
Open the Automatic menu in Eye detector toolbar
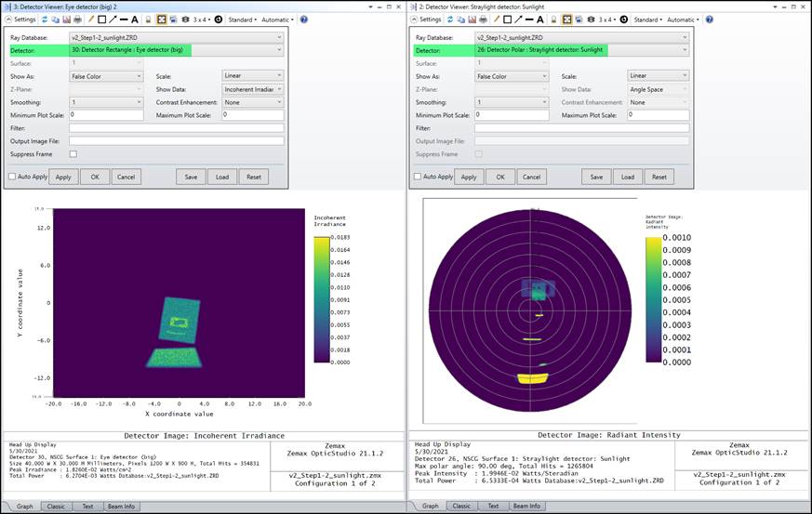[277, 20]
